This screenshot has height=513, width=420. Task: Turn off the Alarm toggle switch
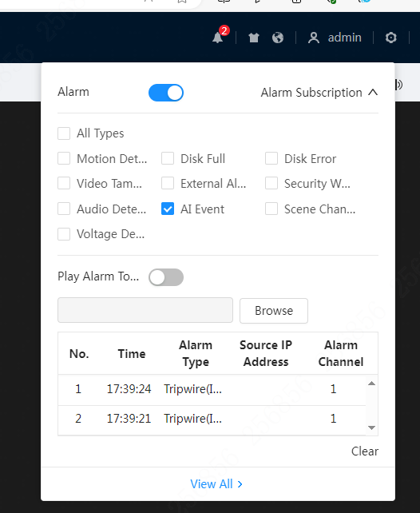[166, 93]
